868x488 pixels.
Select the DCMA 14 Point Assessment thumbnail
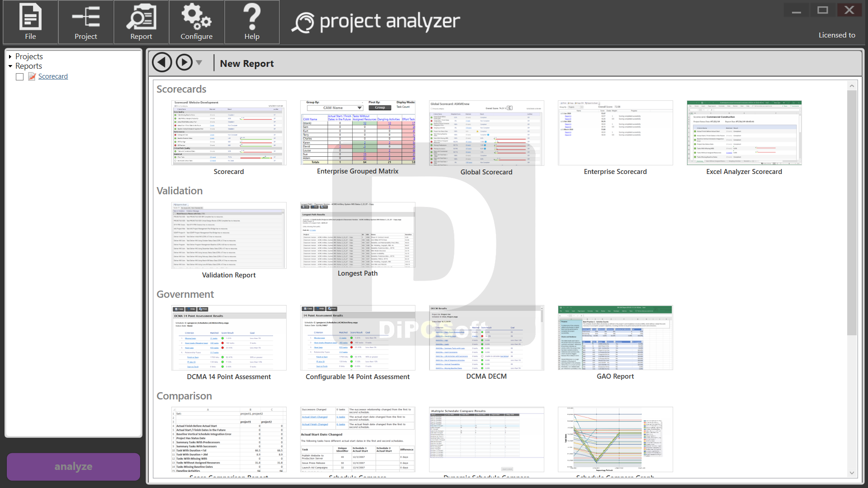tap(229, 338)
